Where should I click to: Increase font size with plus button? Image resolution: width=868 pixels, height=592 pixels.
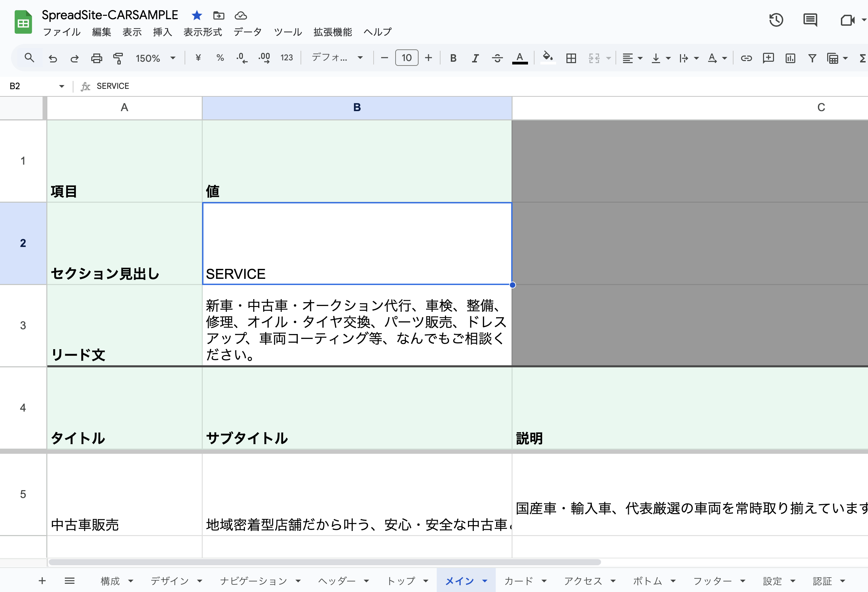[x=429, y=58]
